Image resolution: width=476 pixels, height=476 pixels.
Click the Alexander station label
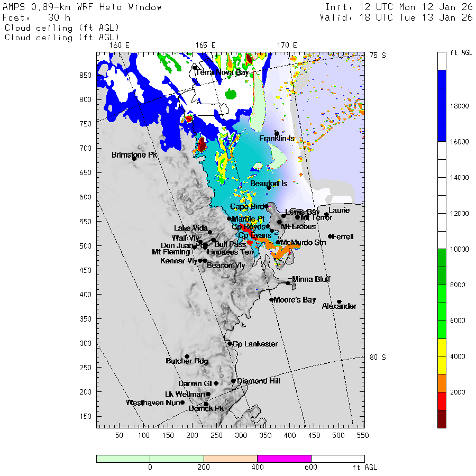[339, 306]
